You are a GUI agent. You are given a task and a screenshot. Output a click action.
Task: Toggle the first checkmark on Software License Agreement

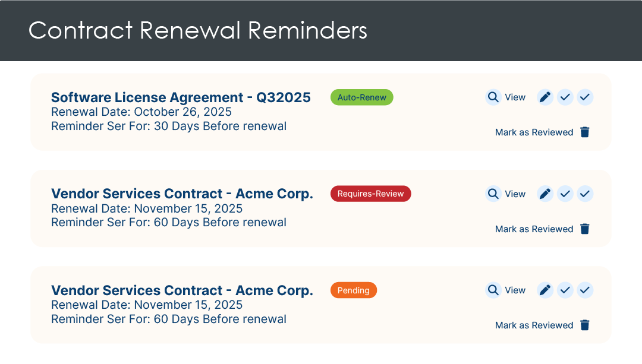tap(565, 97)
